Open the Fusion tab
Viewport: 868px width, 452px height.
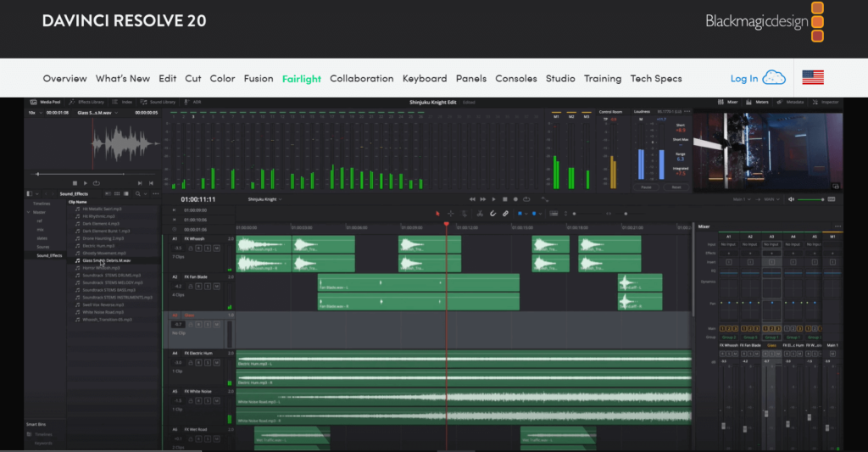[x=259, y=79]
